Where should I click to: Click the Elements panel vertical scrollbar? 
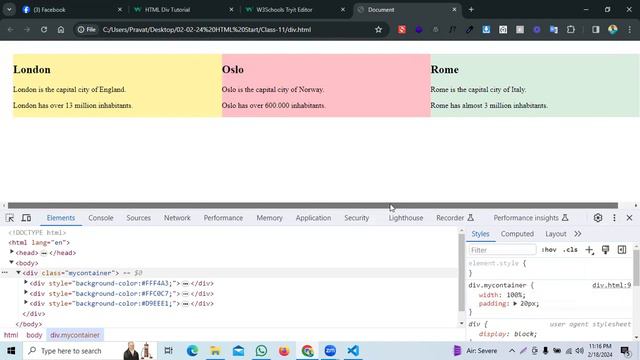462,273
